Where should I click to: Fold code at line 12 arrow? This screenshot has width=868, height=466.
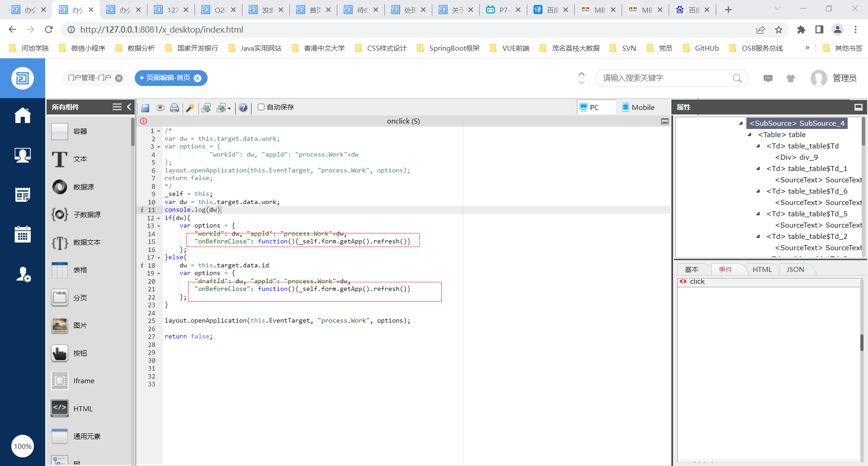coord(159,219)
